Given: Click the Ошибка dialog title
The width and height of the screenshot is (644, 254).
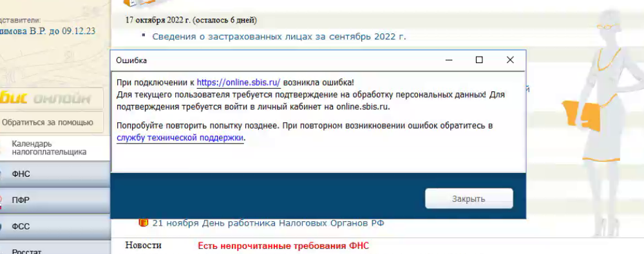Looking at the screenshot, I should pyautogui.click(x=131, y=60).
